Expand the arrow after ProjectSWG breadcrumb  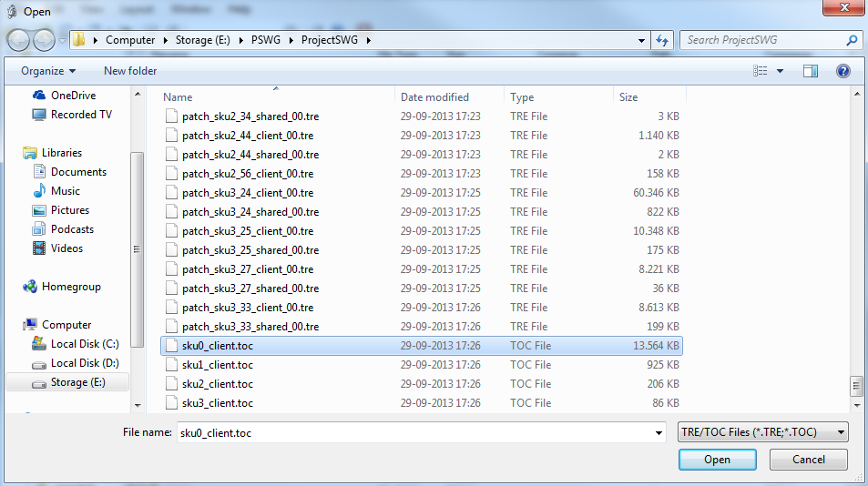click(x=368, y=40)
